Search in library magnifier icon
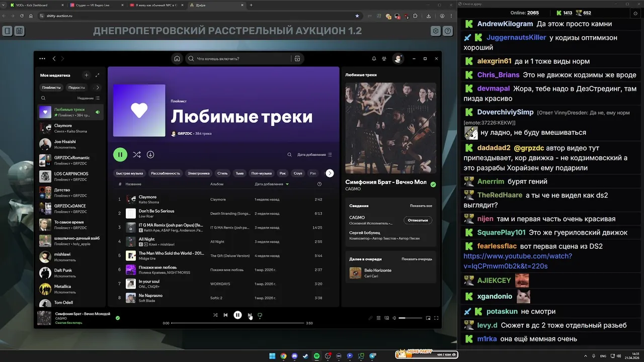 tap(43, 99)
